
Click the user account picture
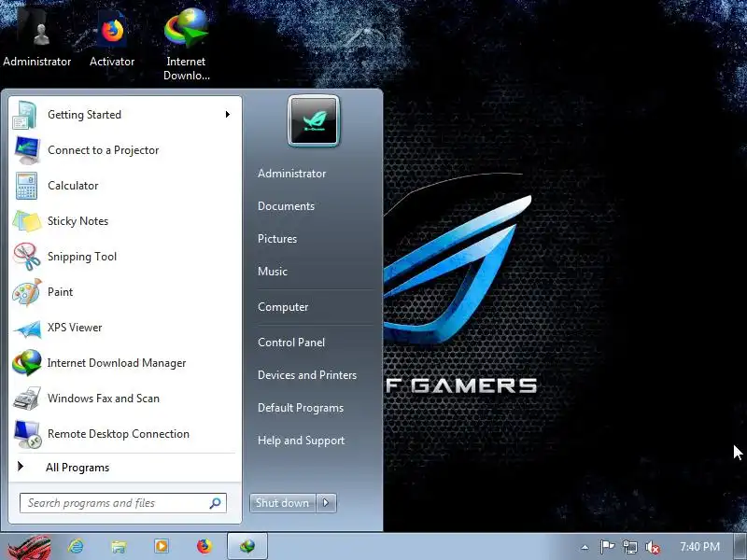(314, 121)
